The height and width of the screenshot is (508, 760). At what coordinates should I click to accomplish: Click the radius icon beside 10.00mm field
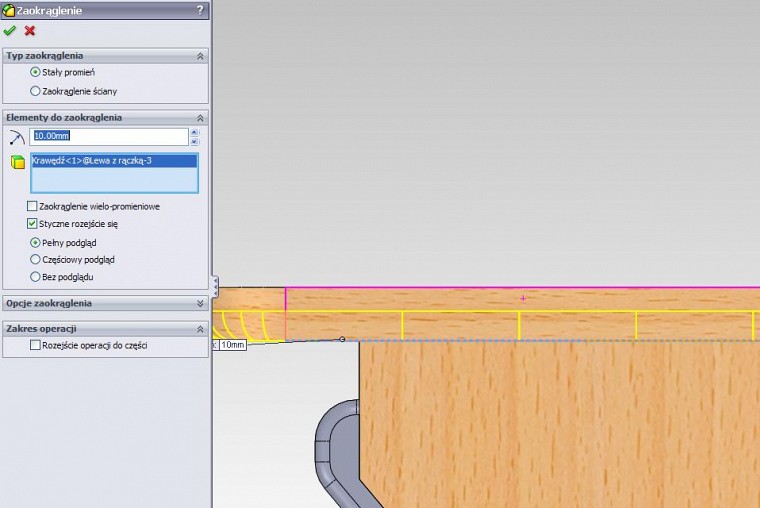pos(17,138)
